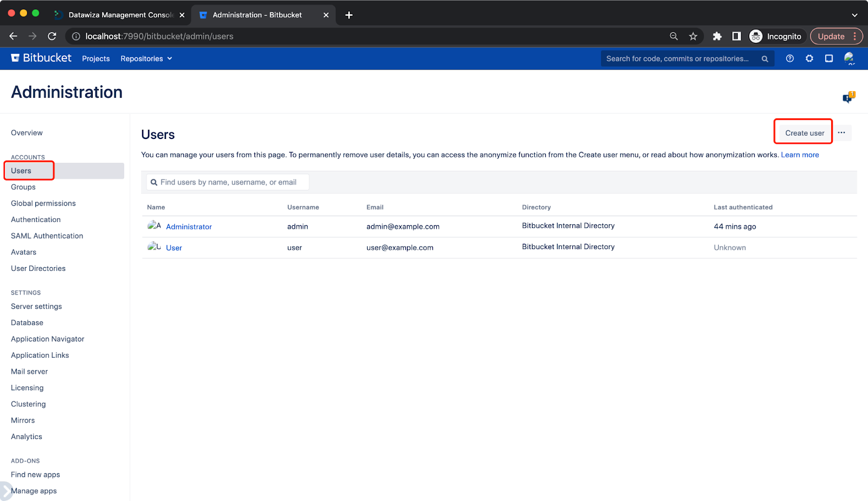Click the code and repositories search field
Viewport: 868px width, 501px height.
point(687,59)
